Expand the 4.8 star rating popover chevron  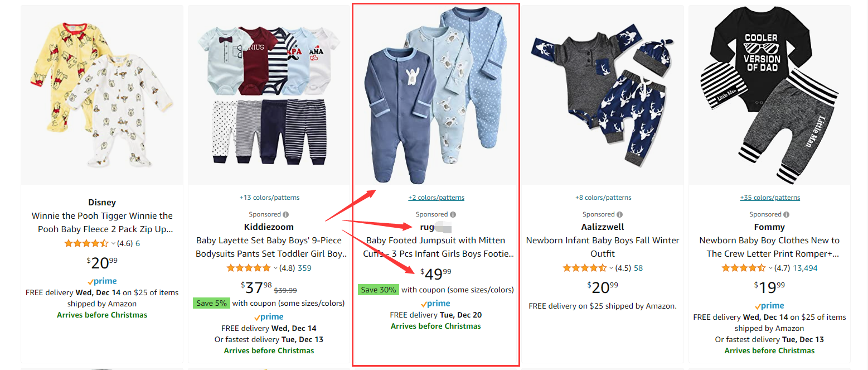click(x=276, y=268)
